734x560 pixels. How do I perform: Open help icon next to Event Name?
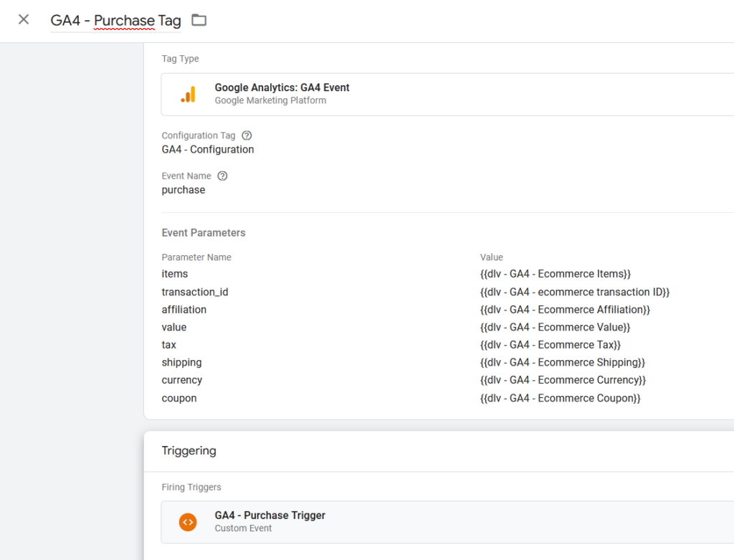222,176
